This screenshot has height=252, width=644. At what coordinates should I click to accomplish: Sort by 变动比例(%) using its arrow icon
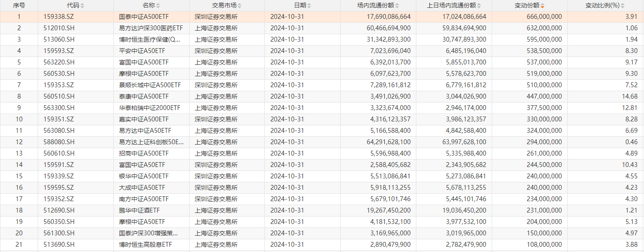pyautogui.click(x=623, y=6)
